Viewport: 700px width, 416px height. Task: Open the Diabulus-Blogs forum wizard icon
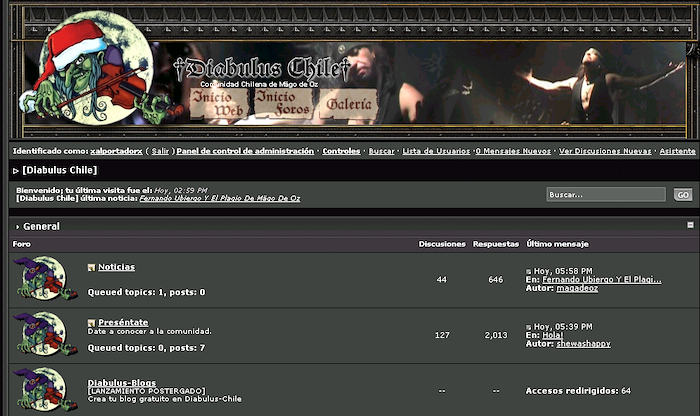pos(45,389)
